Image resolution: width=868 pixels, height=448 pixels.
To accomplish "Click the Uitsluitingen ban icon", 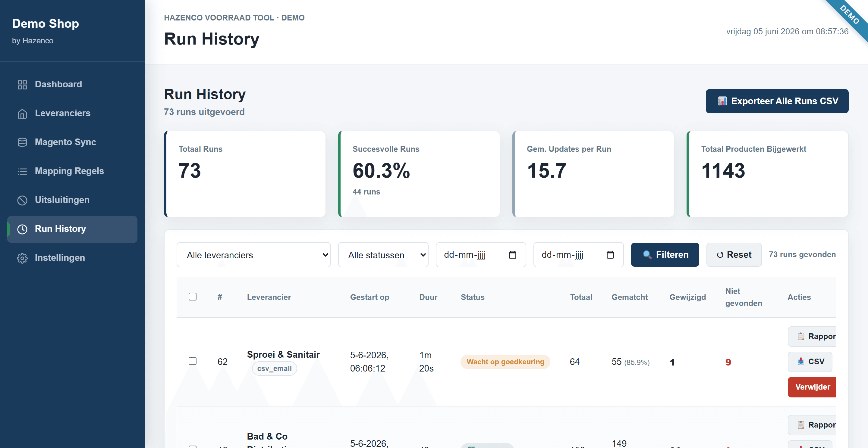I will click(x=22, y=200).
